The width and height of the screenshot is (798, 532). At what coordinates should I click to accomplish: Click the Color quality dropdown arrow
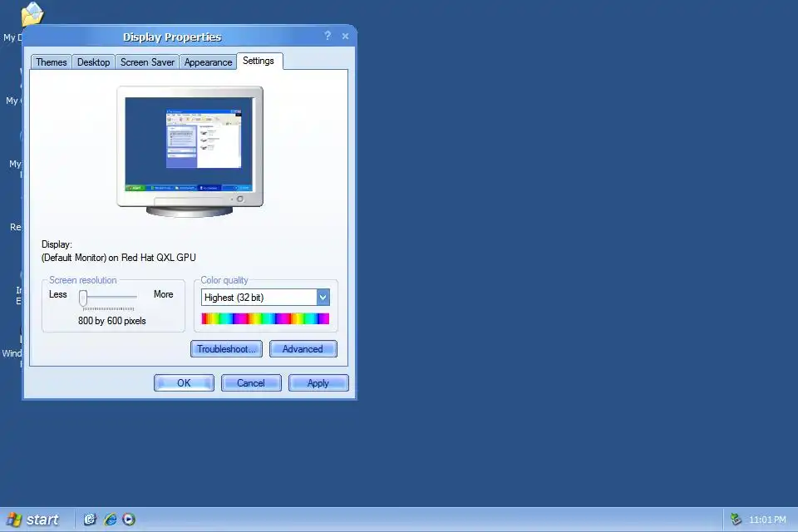323,298
